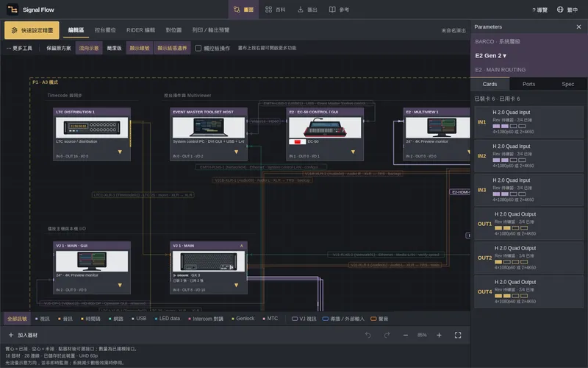Filter signals by 音訊 audio

tap(65, 319)
